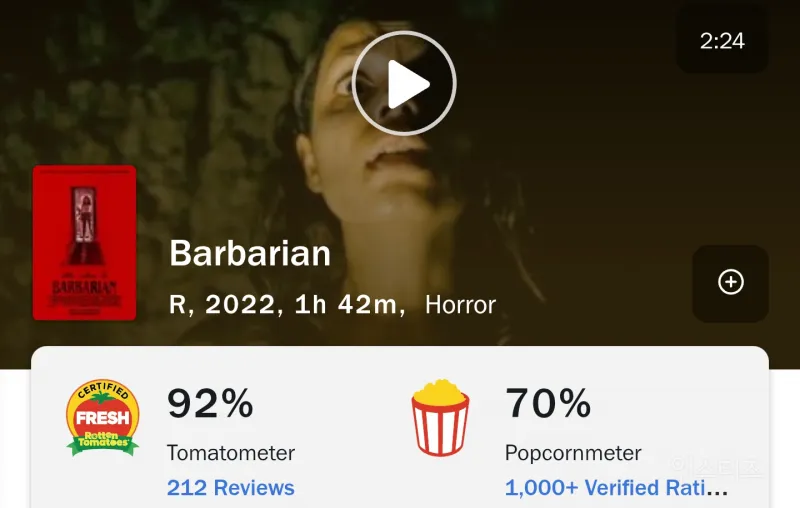
Task: Click the 2:24 trailer duration badge
Action: 722,40
